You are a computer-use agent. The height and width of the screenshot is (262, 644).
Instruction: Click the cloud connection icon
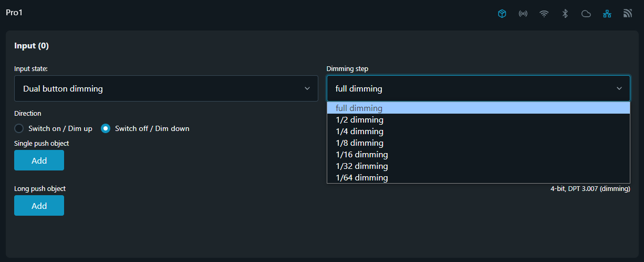pos(586,14)
